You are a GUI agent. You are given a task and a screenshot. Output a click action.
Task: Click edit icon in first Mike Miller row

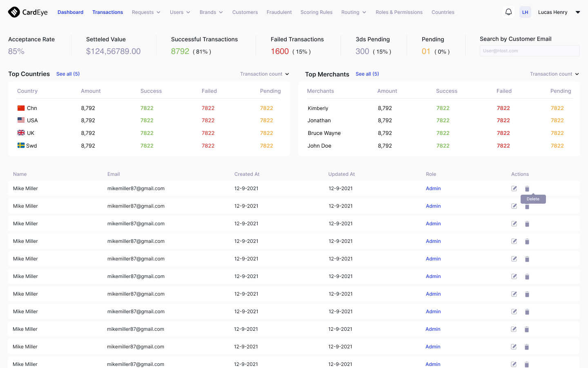click(x=514, y=188)
